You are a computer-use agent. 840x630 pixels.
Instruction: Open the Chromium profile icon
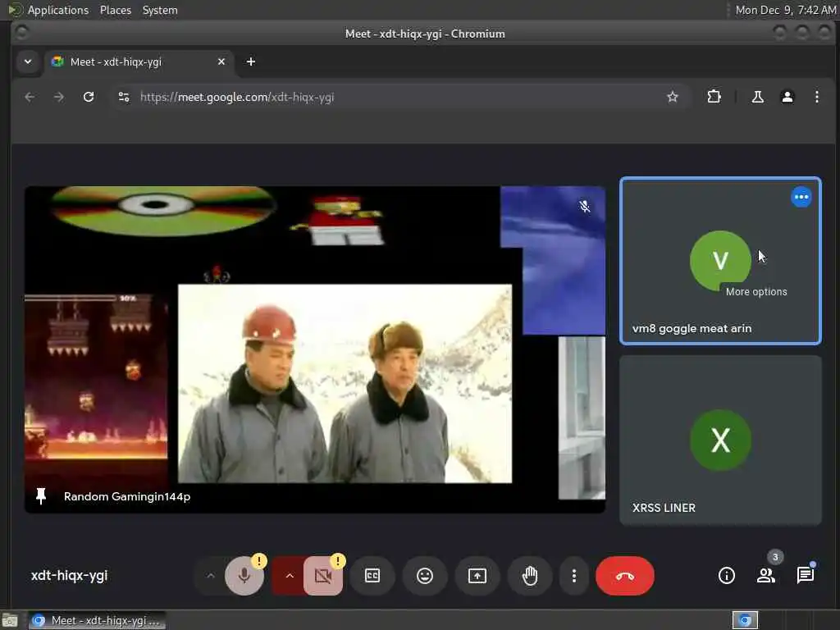coord(787,97)
